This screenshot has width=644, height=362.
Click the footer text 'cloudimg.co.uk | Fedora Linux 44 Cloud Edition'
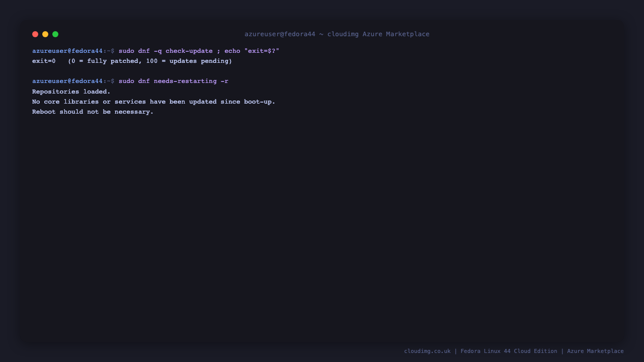(480, 351)
